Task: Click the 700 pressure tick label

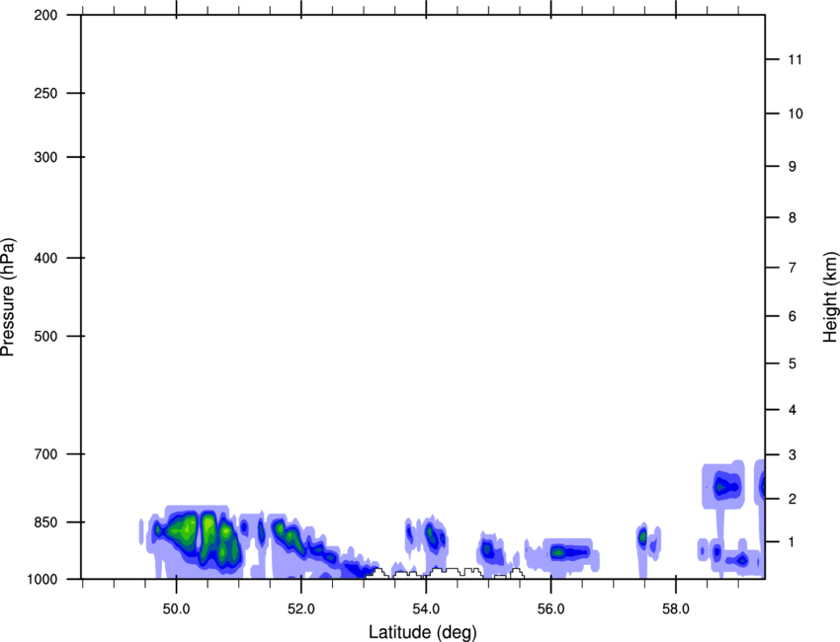Action: (45, 454)
